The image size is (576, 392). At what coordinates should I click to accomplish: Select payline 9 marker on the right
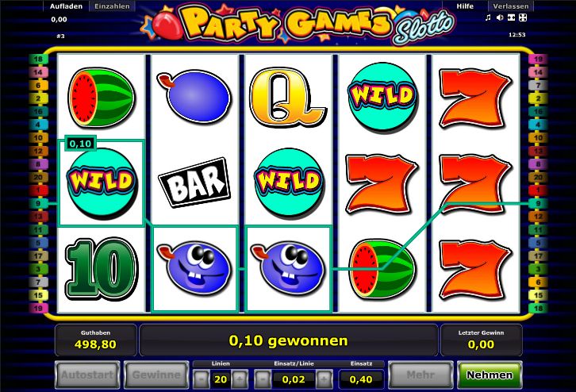538,203
